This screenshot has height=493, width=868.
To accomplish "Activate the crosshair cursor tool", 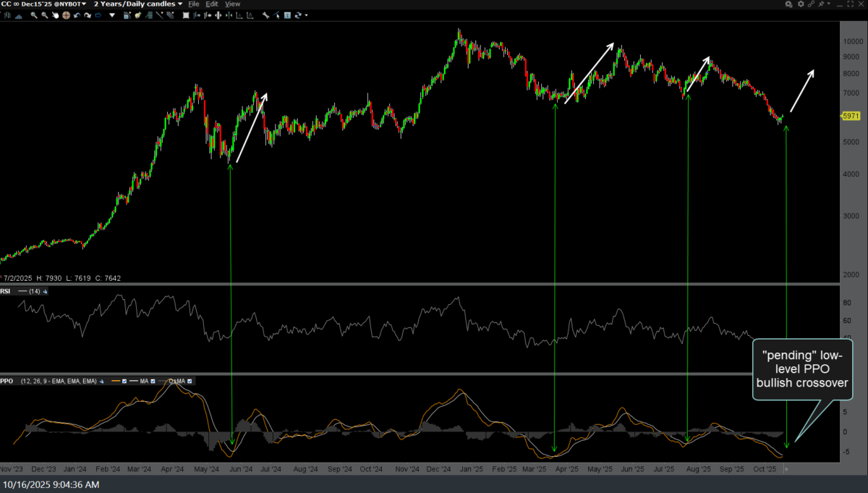I will click(65, 15).
